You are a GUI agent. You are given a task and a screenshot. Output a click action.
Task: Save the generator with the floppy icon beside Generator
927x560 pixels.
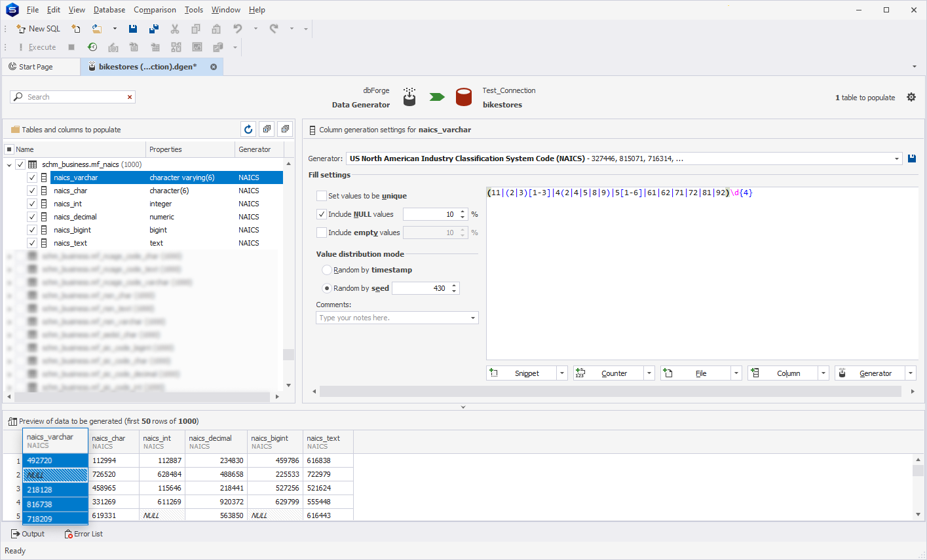point(912,159)
